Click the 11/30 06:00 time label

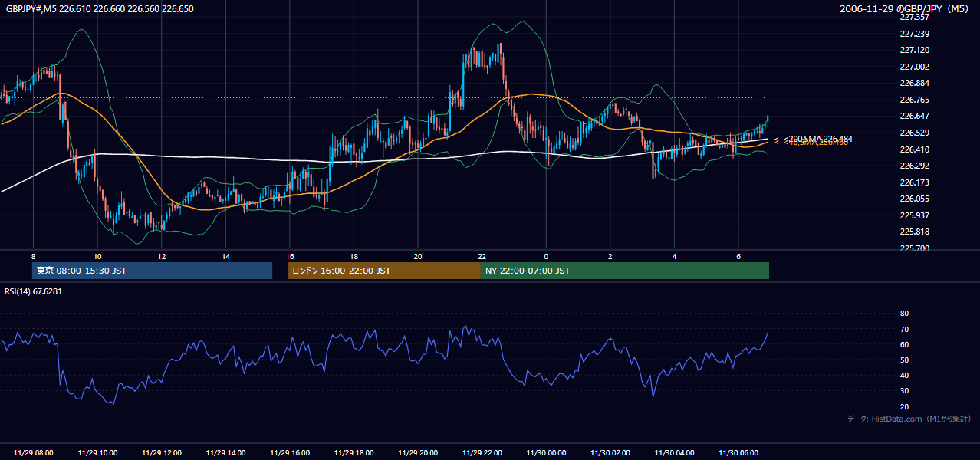click(738, 453)
